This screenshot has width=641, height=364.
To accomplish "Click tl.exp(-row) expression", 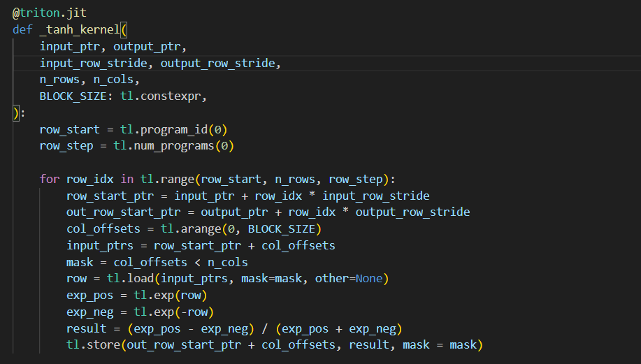I will 174,312.
